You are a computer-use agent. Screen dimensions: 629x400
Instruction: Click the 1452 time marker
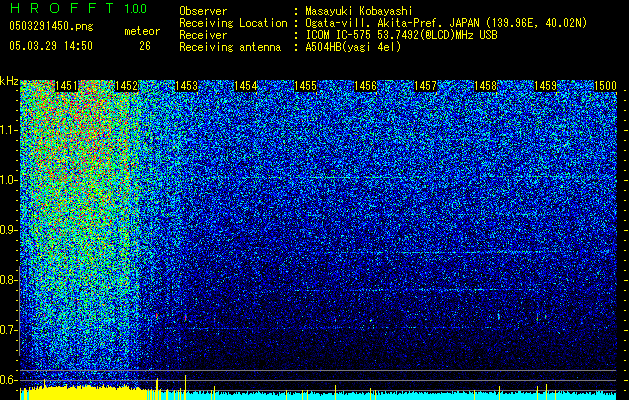coord(126,86)
